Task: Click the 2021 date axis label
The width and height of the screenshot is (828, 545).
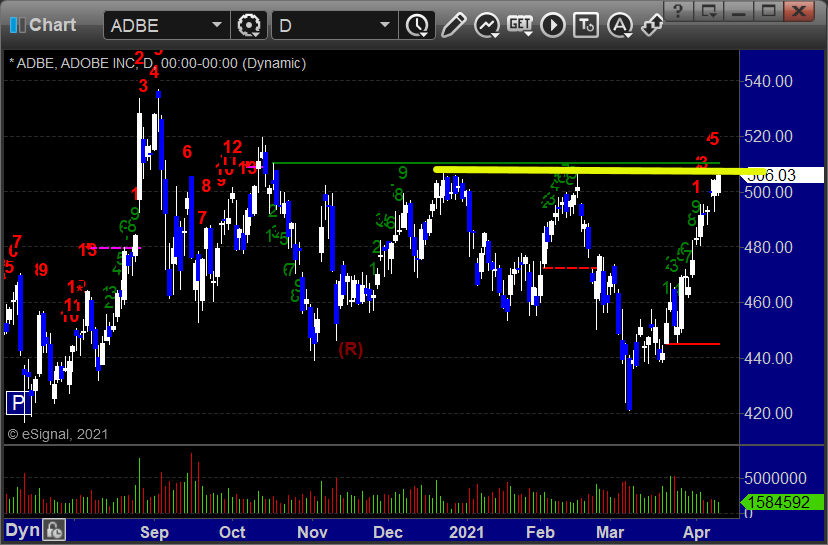Action: click(466, 532)
